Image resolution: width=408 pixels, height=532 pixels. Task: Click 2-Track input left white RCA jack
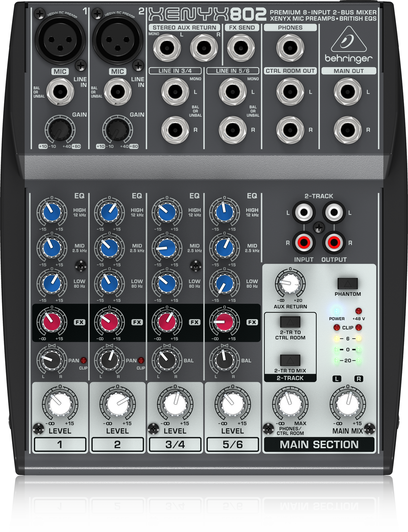pyautogui.click(x=304, y=212)
